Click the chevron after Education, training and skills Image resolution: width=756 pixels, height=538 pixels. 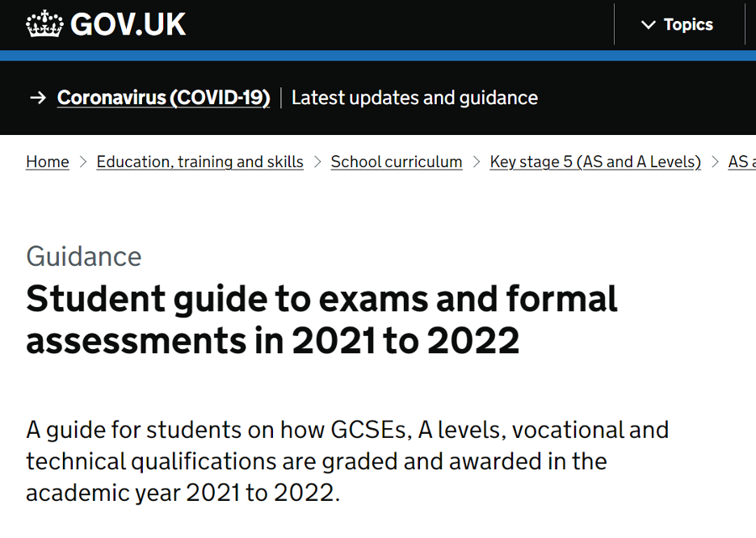pyautogui.click(x=317, y=162)
